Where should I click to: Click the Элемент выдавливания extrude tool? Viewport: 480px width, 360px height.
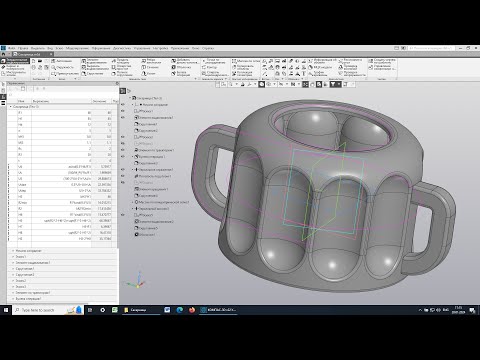(94, 61)
